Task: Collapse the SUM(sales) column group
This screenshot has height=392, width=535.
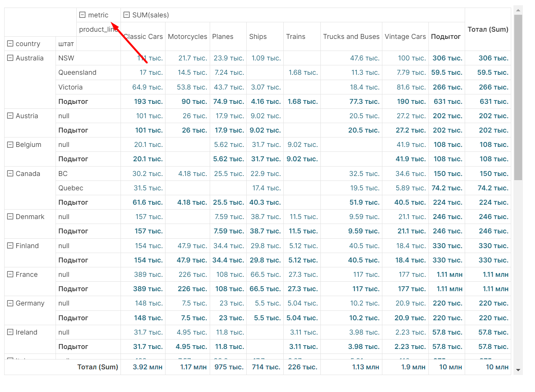Action: tap(127, 15)
